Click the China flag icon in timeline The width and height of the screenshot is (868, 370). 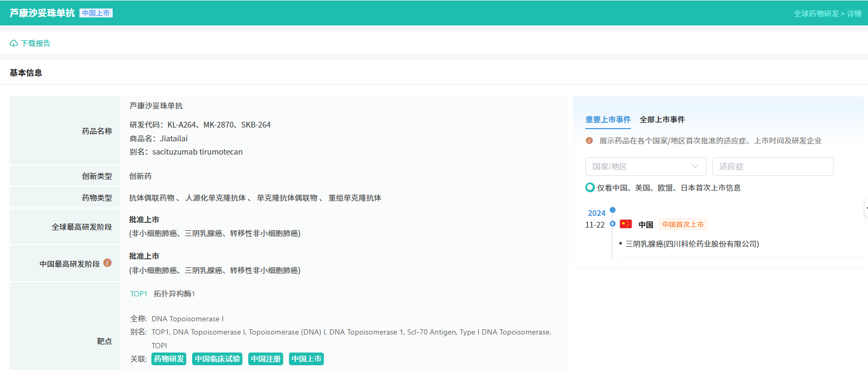pos(626,224)
